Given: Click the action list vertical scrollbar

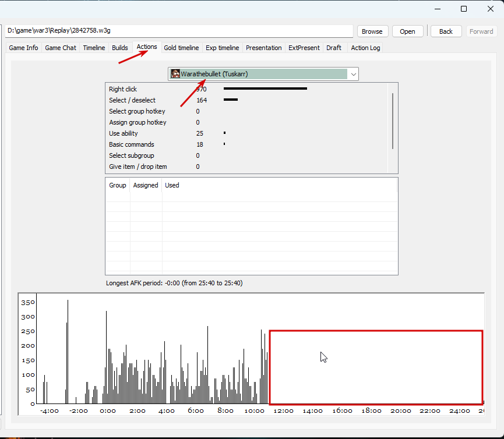Looking at the screenshot, I should coord(393,121).
